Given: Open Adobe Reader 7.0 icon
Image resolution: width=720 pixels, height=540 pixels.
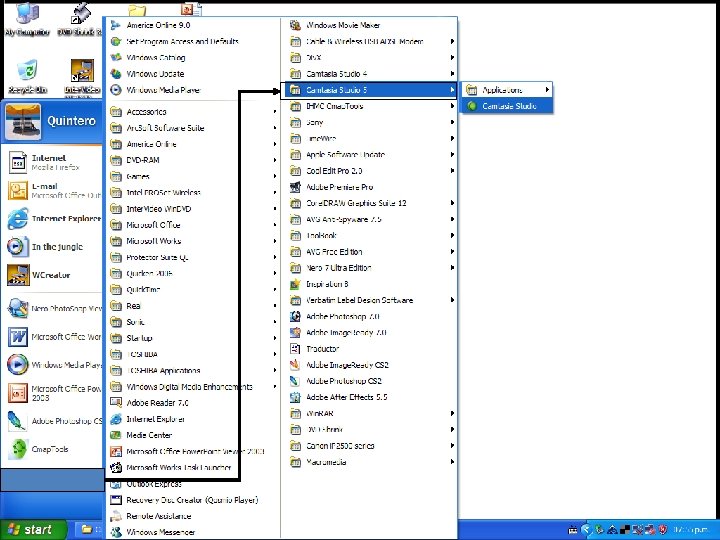Looking at the screenshot, I should (x=116, y=403).
